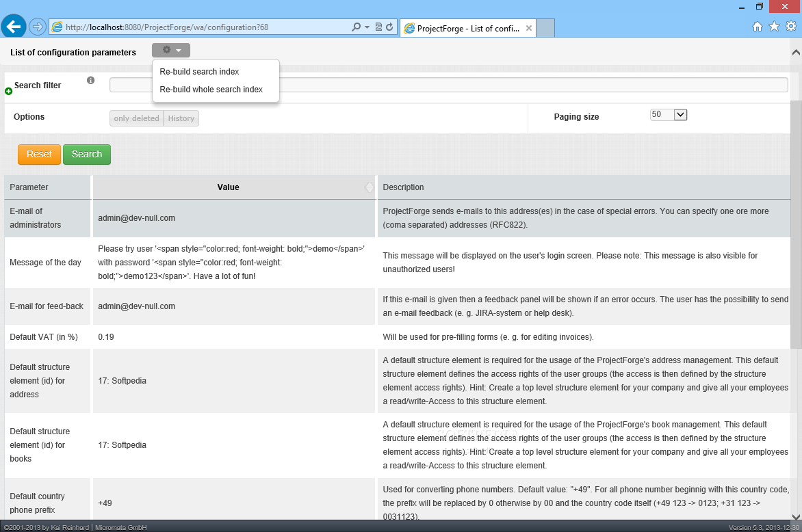Image resolution: width=802 pixels, height=532 pixels.
Task: Click the gear dropdown next to page title
Action: click(x=171, y=50)
